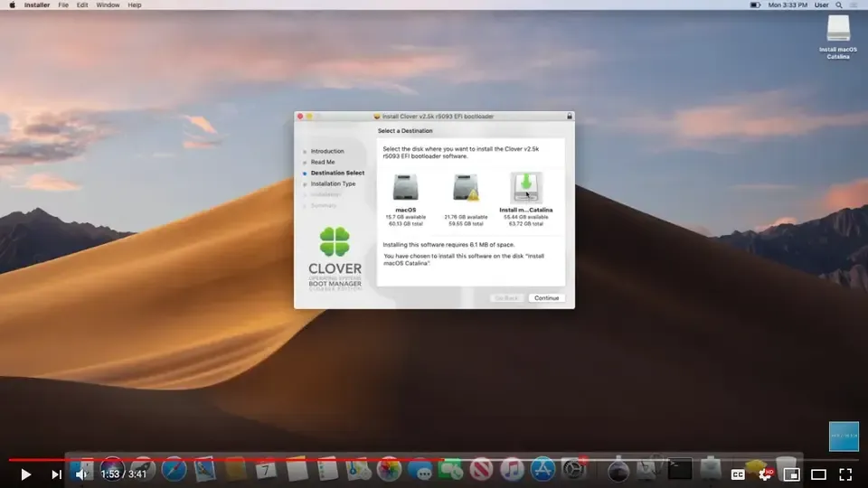Open Calendar from the Dock
The height and width of the screenshot is (488, 868).
(x=266, y=470)
